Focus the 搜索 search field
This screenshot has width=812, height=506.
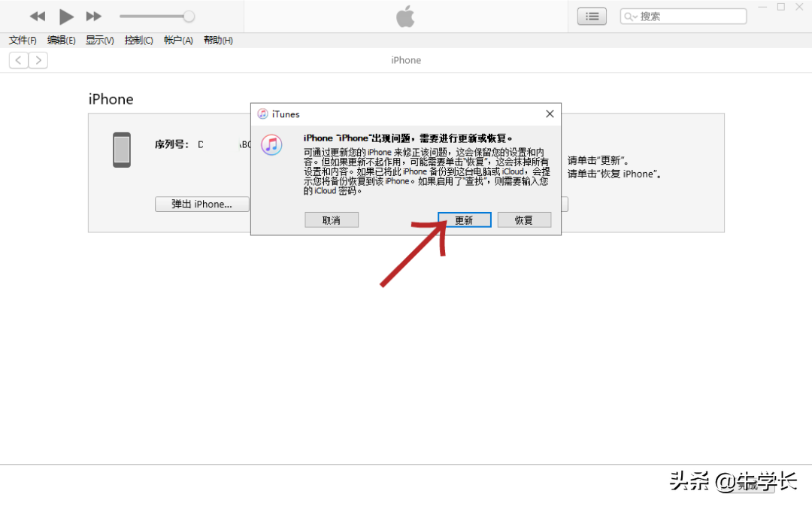click(683, 17)
